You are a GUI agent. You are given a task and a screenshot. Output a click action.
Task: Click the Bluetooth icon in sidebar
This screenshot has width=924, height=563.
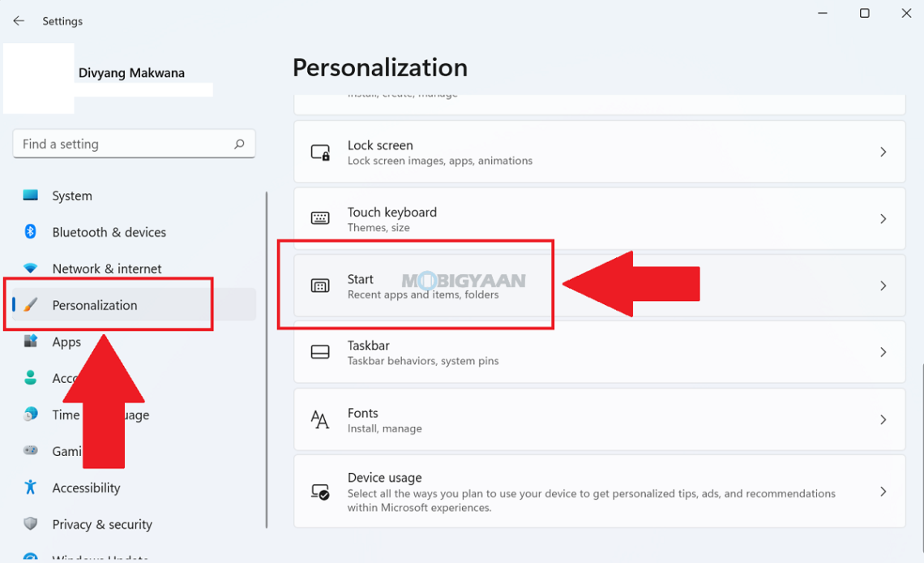pos(31,232)
